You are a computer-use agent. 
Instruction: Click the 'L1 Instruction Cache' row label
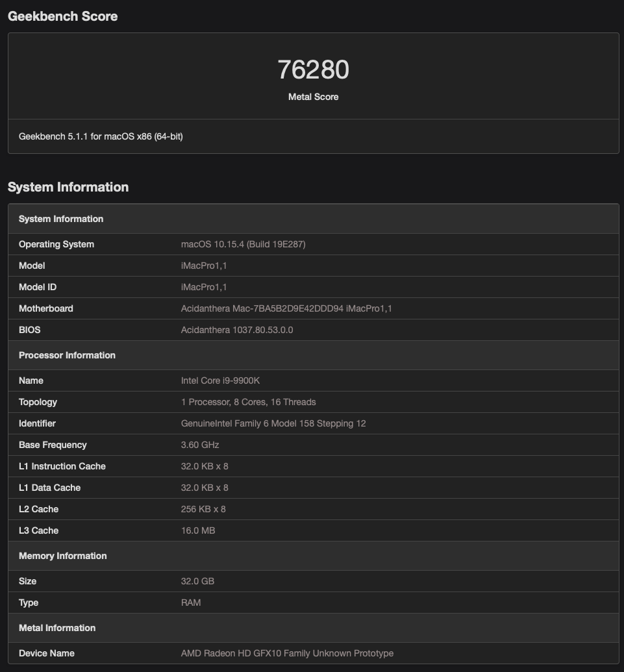62,466
